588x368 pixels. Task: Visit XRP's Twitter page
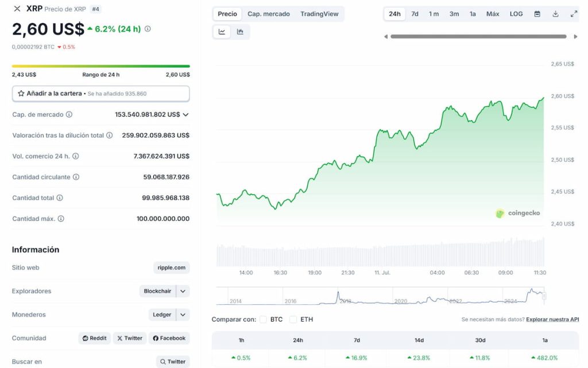pos(130,338)
